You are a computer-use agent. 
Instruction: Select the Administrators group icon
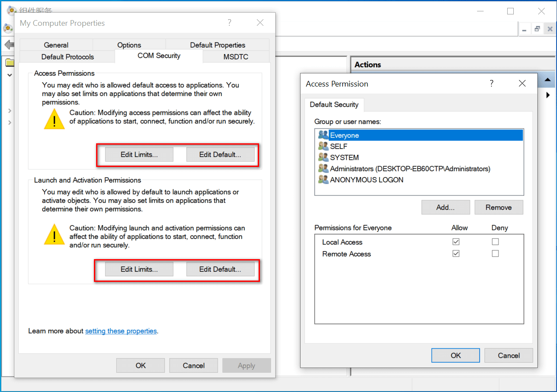click(x=323, y=168)
